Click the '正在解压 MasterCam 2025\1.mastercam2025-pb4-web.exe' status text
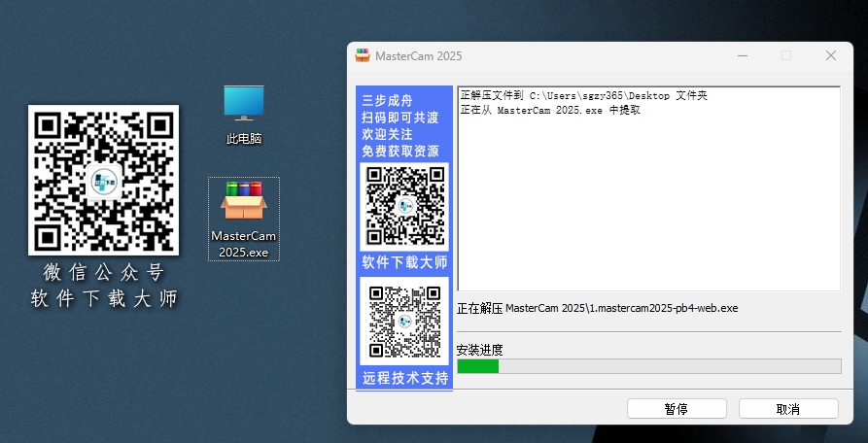 [598, 308]
